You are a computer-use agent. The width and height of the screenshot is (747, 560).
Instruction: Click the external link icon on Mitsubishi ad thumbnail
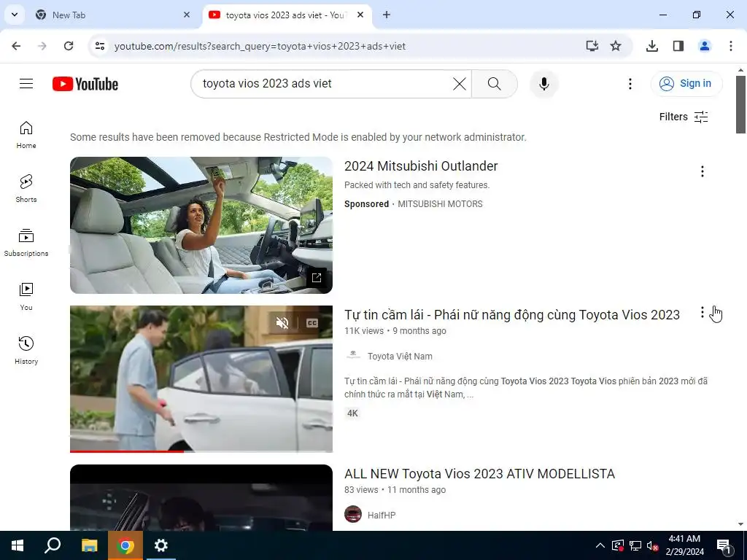317,278
